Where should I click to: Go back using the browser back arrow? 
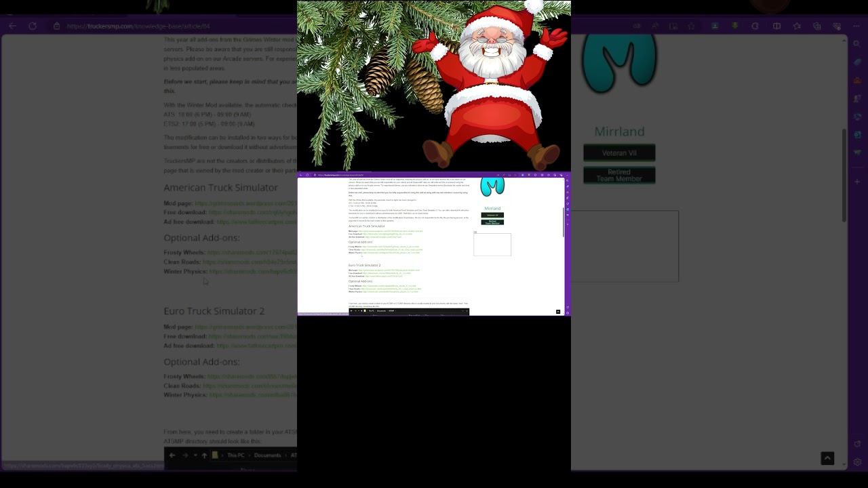[301, 175]
